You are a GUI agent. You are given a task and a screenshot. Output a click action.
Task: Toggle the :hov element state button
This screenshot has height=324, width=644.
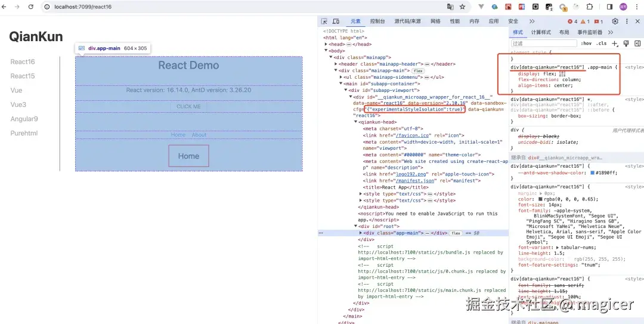click(x=586, y=43)
